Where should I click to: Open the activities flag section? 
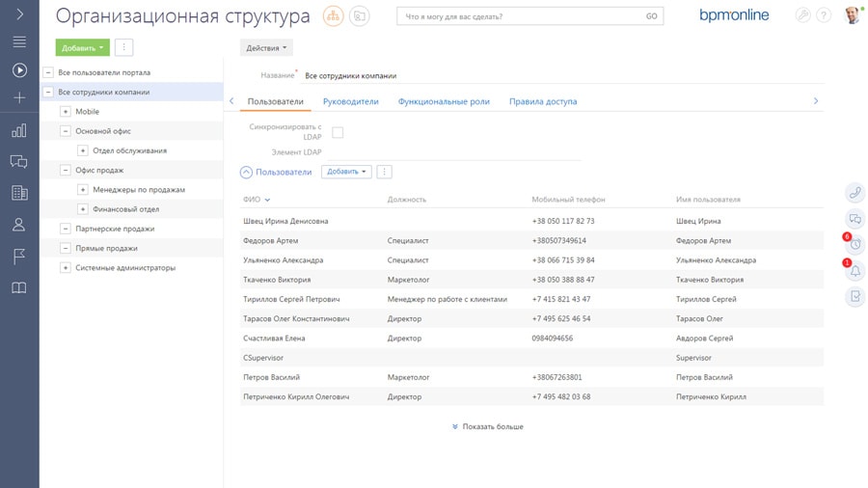click(19, 257)
